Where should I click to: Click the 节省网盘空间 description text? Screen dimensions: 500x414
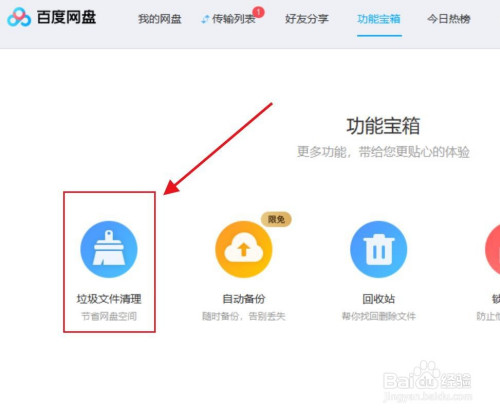tap(109, 316)
